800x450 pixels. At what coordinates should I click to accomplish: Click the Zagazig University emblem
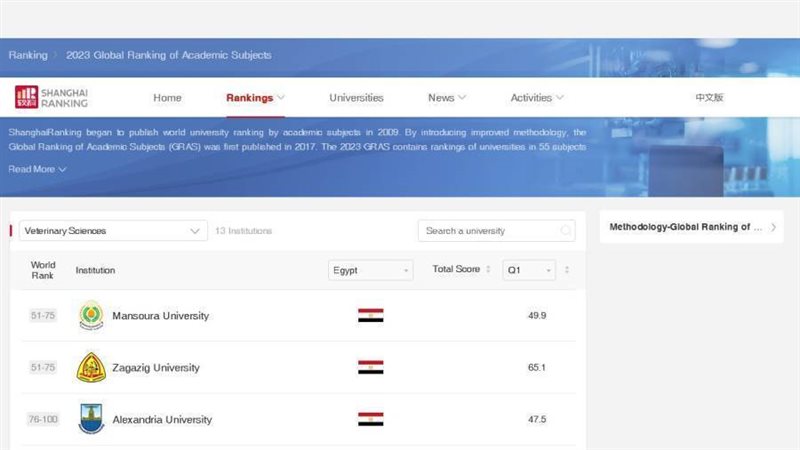91,368
